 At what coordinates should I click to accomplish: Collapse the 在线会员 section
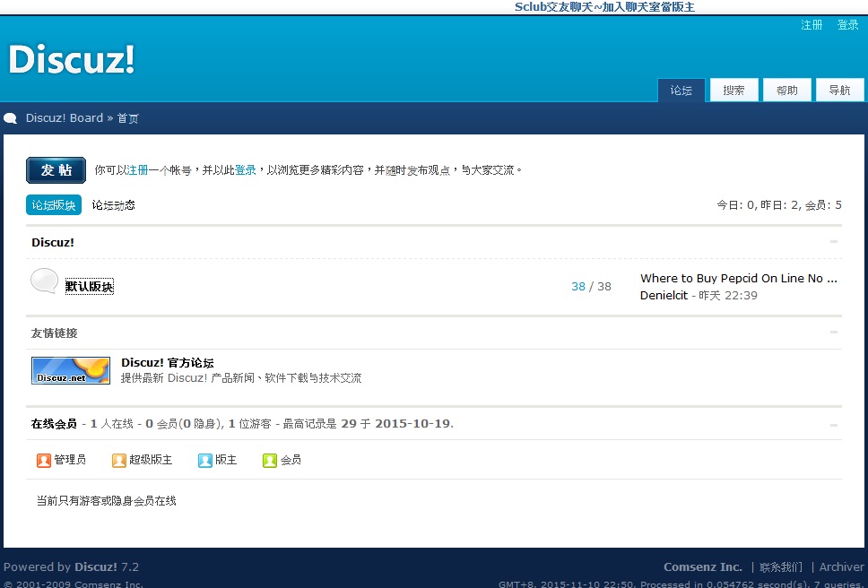pos(834,424)
